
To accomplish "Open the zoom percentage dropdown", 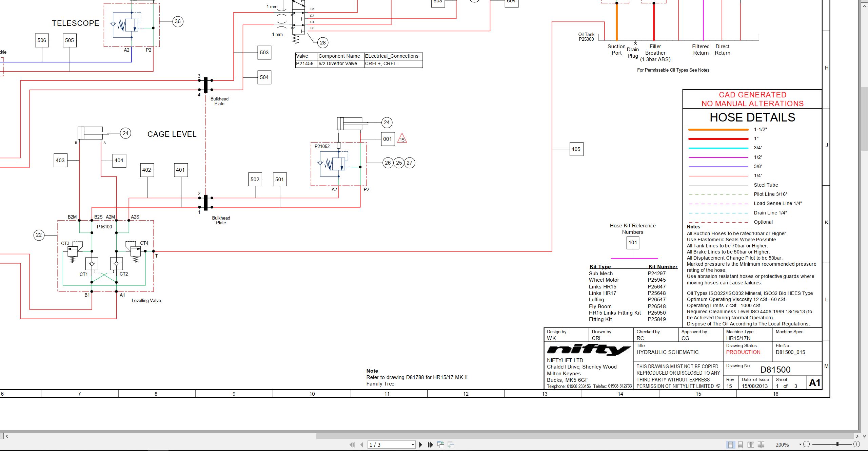I will (x=800, y=445).
